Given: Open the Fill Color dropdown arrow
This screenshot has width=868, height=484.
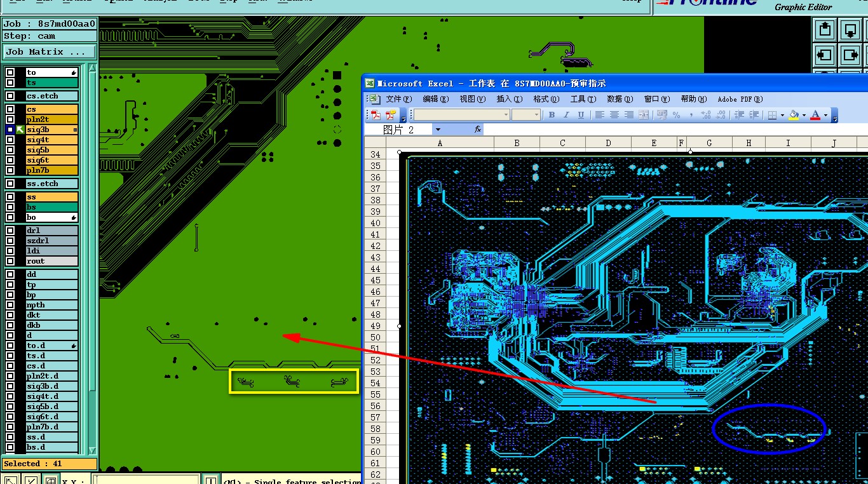Looking at the screenshot, I should (804, 115).
